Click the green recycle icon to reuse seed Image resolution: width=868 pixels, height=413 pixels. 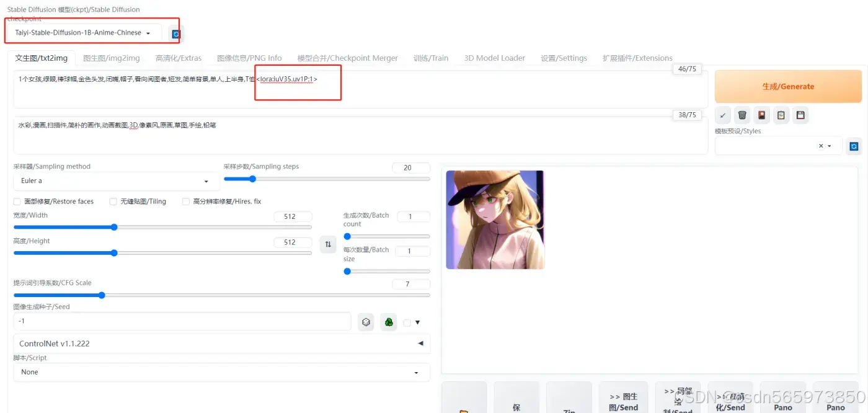[x=389, y=322]
